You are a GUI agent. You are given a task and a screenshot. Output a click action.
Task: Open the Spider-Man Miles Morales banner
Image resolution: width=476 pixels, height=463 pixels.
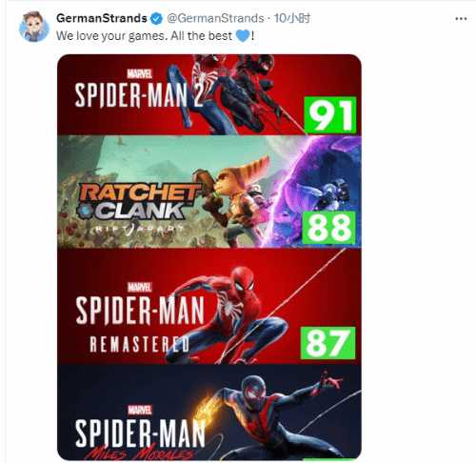[209, 412]
